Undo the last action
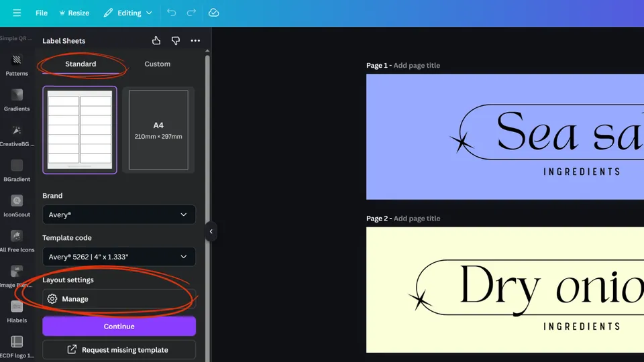The width and height of the screenshot is (644, 362). click(x=171, y=13)
